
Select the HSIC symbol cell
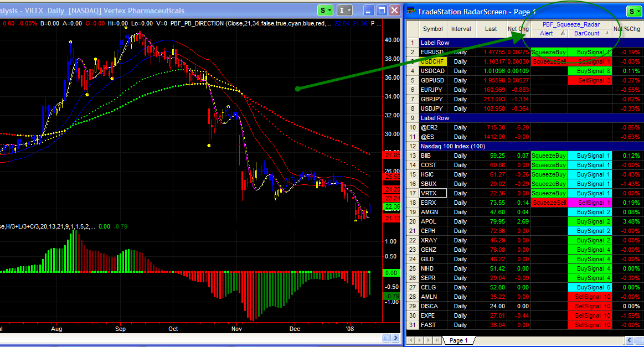click(432, 174)
